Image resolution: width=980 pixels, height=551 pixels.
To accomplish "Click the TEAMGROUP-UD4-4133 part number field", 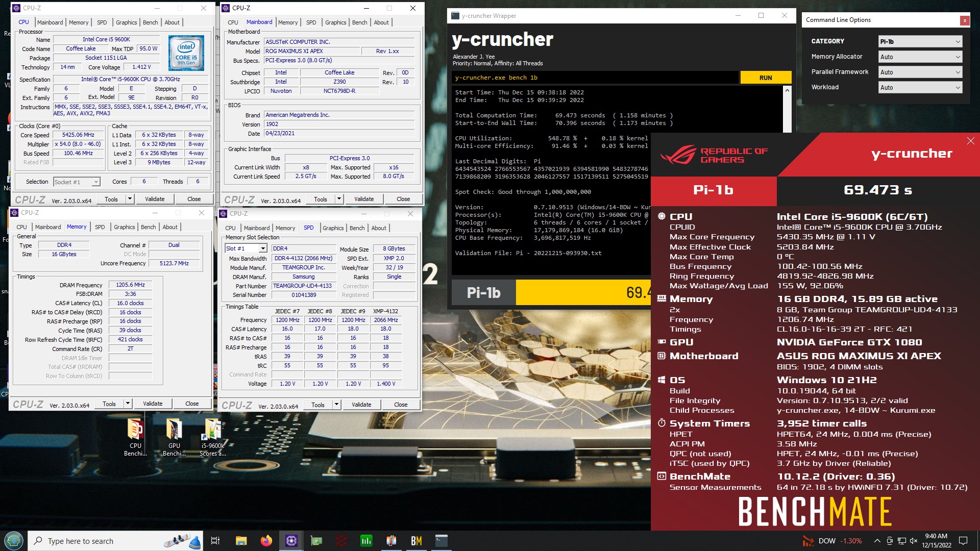I will tap(303, 286).
